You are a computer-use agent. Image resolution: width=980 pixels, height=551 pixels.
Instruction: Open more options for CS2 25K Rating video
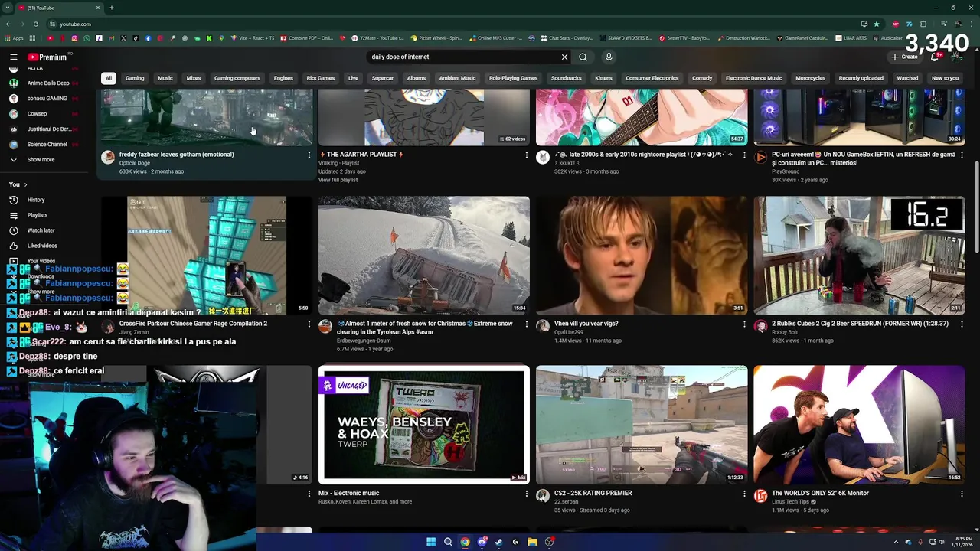[x=744, y=494]
